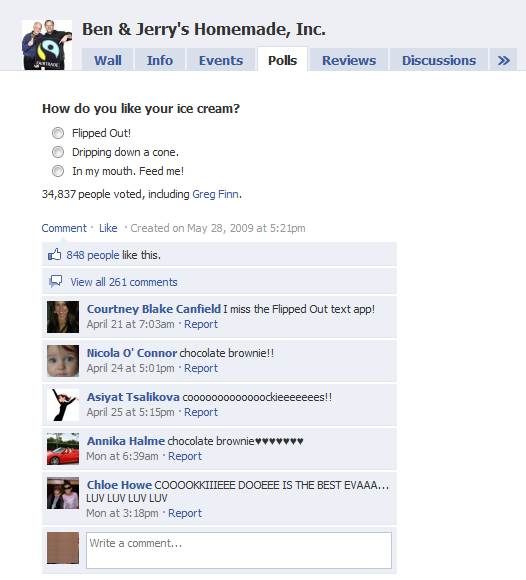Screen dimensions: 526x580
Task: Click the thumbs-up like icon
Action: coord(54,254)
